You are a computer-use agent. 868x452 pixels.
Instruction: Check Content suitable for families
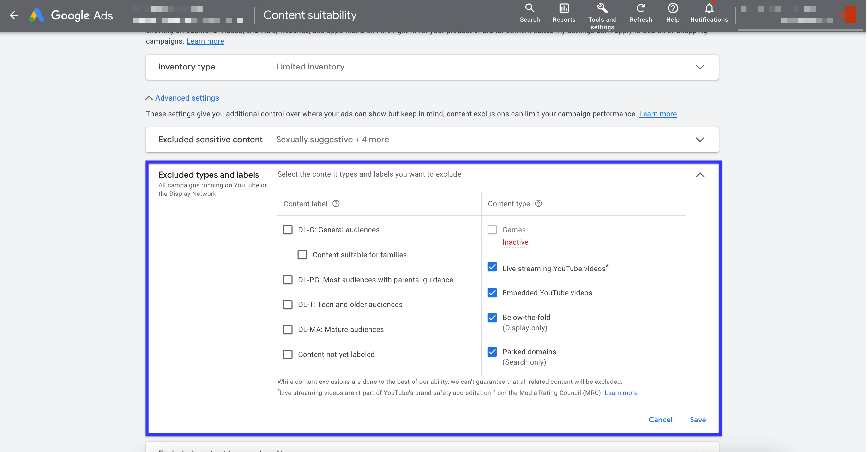[302, 255]
